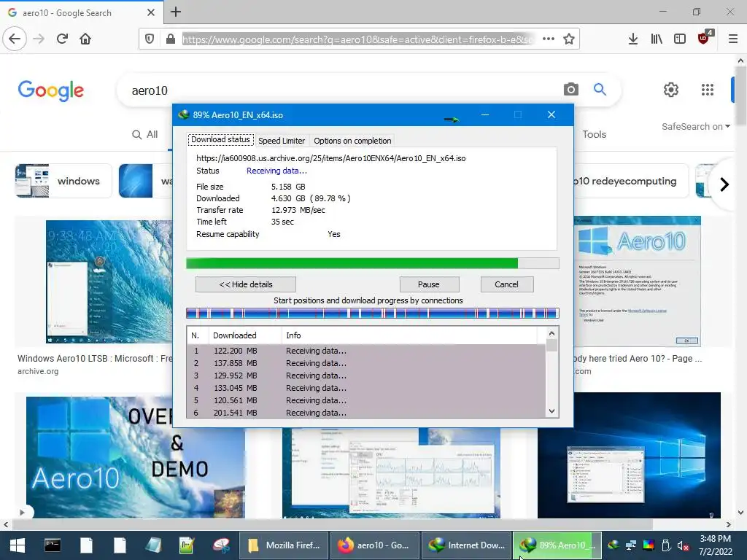
Task: Toggle the Firefox sidebar icon
Action: coord(680,39)
